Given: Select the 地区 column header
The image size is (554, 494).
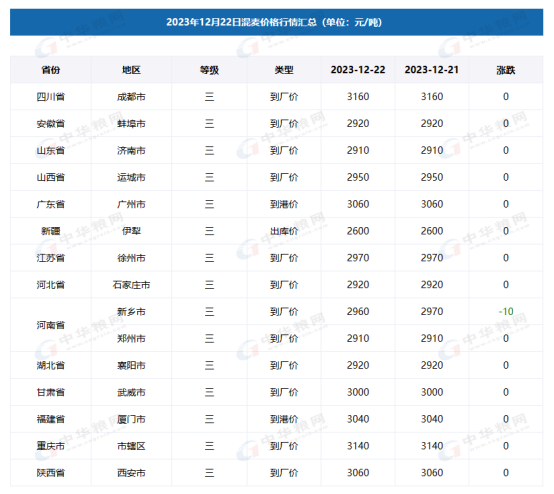Looking at the screenshot, I should point(131,70).
